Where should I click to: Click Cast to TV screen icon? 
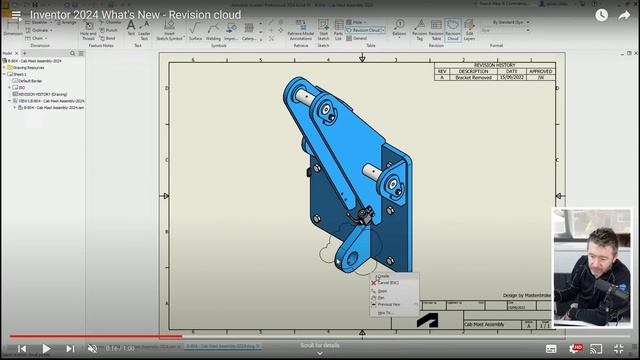click(x=596, y=349)
